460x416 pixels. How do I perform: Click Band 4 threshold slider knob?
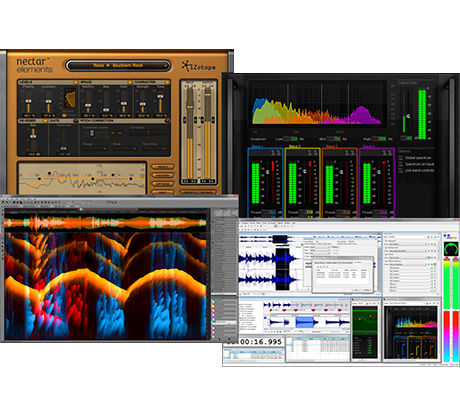point(379,172)
